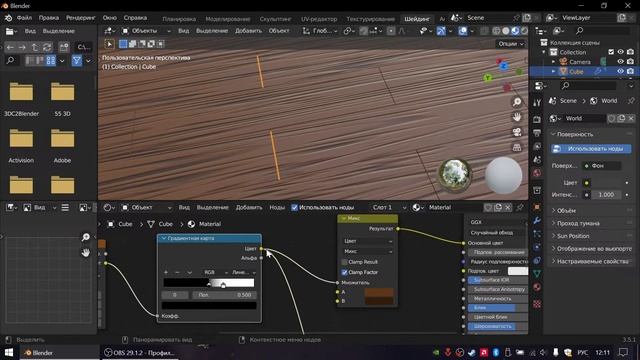640x360 pixels.
Task: Open the Material properties tab icon
Action: pyautogui.click(x=537, y=287)
